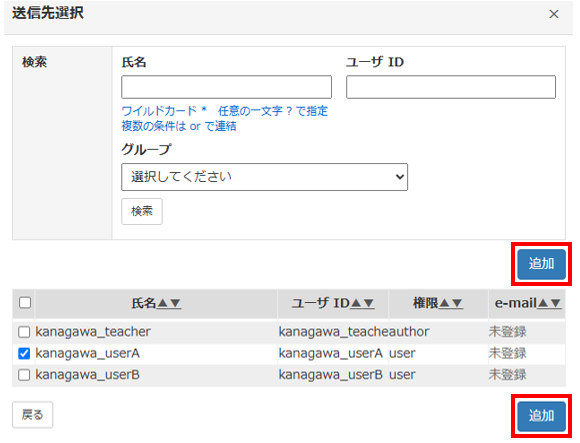Screen dimensions: 580x443
Task: Click the 追加 button above the table
Action: tap(542, 264)
